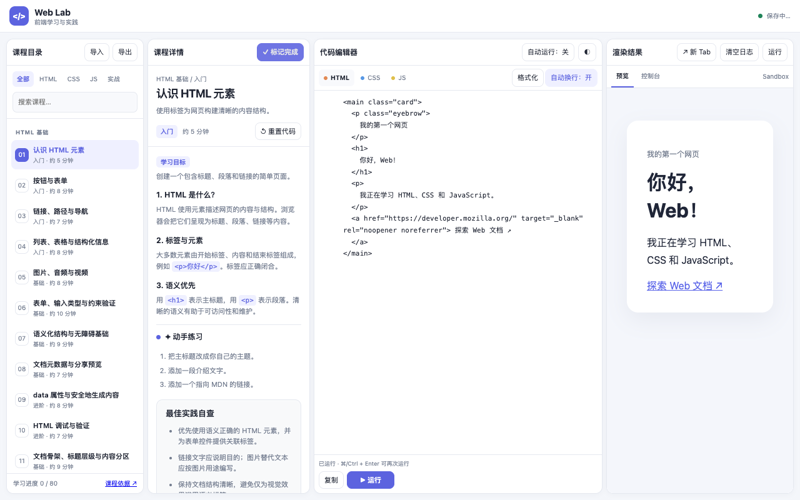Screen dimensions: 800x500
Task: Click lesson number 11 badge
Action: pos(21,461)
